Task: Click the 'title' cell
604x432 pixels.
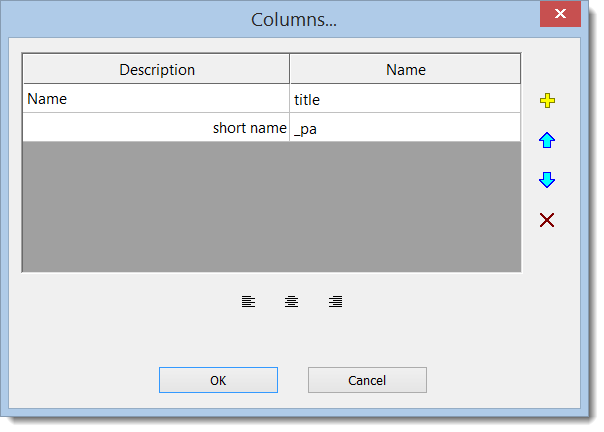Action: coord(405,99)
